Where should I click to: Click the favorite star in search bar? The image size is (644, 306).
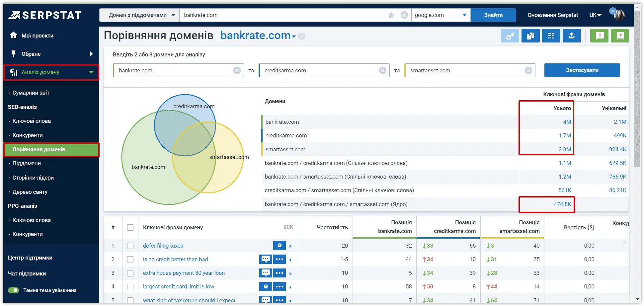click(x=391, y=15)
